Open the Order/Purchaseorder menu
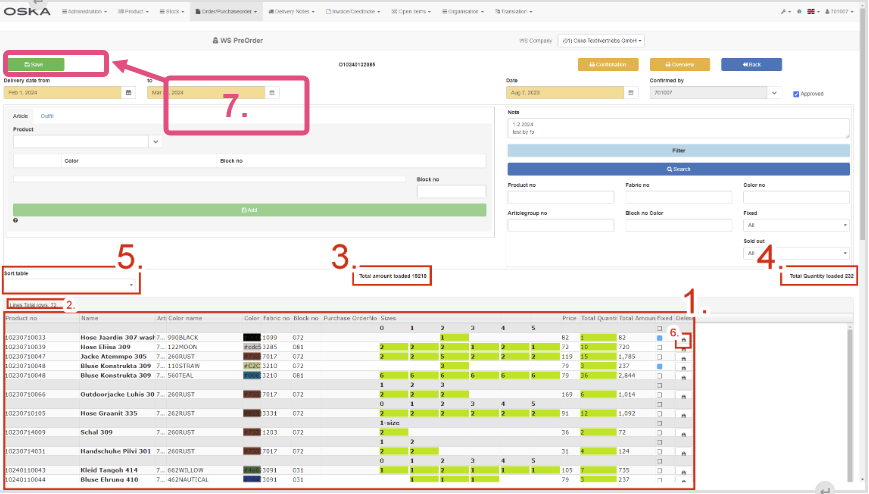869x494 pixels. 224,11
